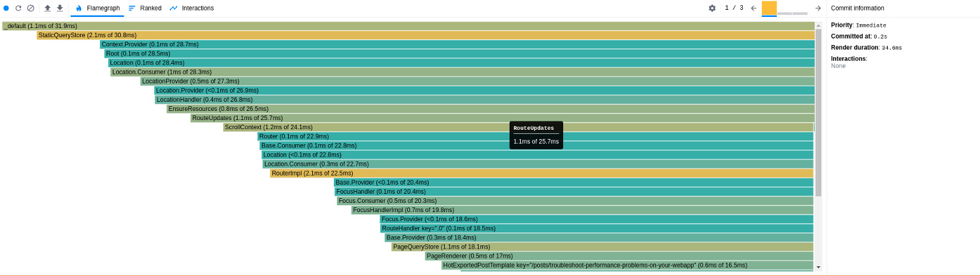Select the HotExportedPostTemplate bar
Image resolution: width=980 pixels, height=276 pixels.
627,265
